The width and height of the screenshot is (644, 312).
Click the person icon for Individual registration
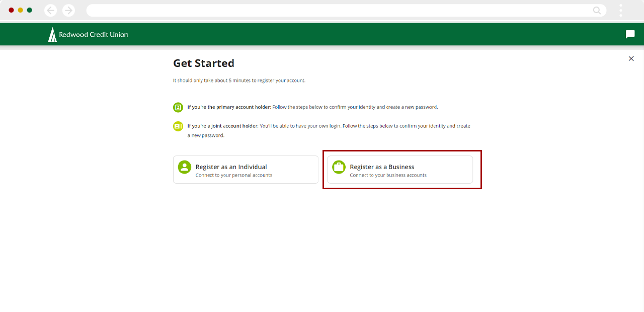(x=185, y=167)
